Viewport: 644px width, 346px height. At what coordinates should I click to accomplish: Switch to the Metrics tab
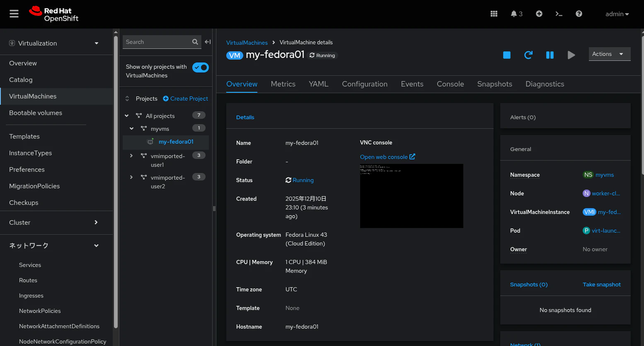283,84
